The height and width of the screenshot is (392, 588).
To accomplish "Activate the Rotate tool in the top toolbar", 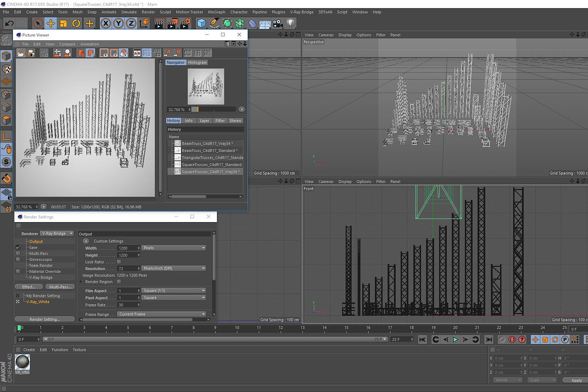I will point(76,23).
